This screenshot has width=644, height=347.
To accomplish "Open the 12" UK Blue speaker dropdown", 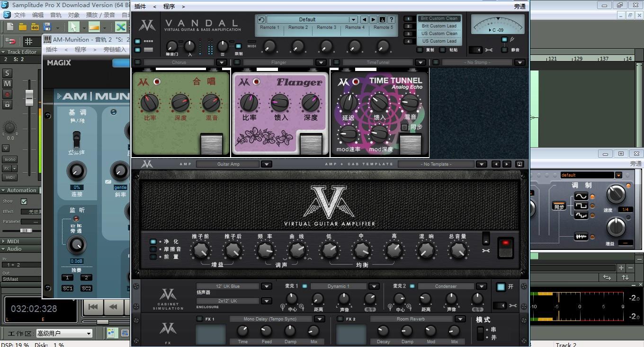I will [x=266, y=286].
